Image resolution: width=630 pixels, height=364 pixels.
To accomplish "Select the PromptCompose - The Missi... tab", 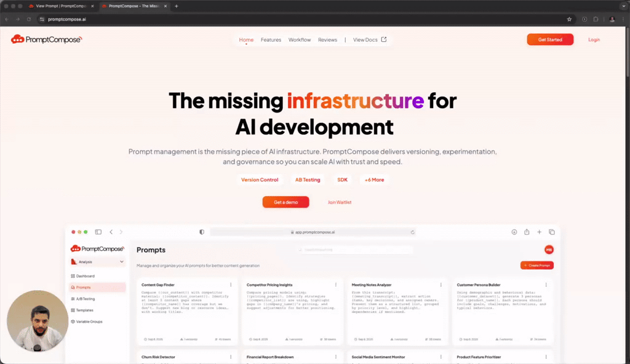I will [134, 6].
